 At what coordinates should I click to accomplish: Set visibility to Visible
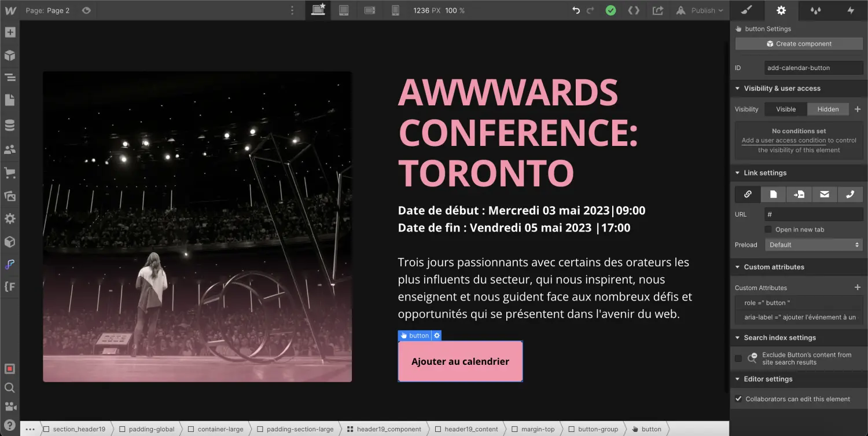pyautogui.click(x=786, y=109)
